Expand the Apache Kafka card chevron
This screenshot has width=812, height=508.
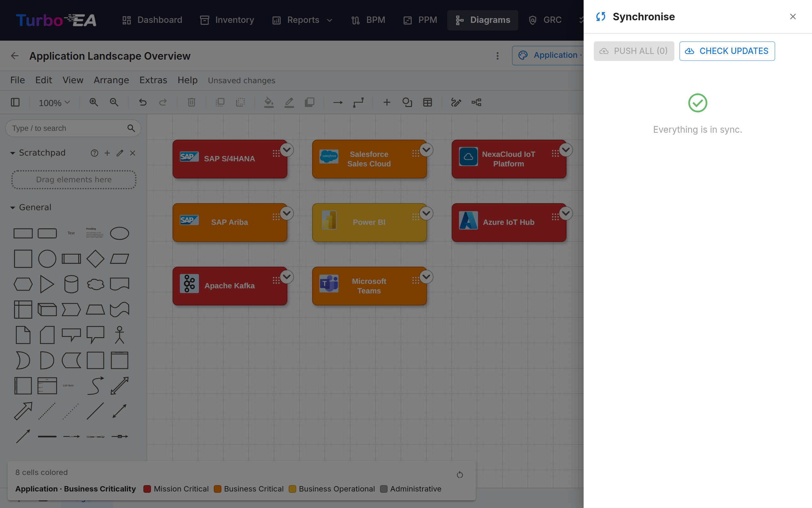click(286, 277)
